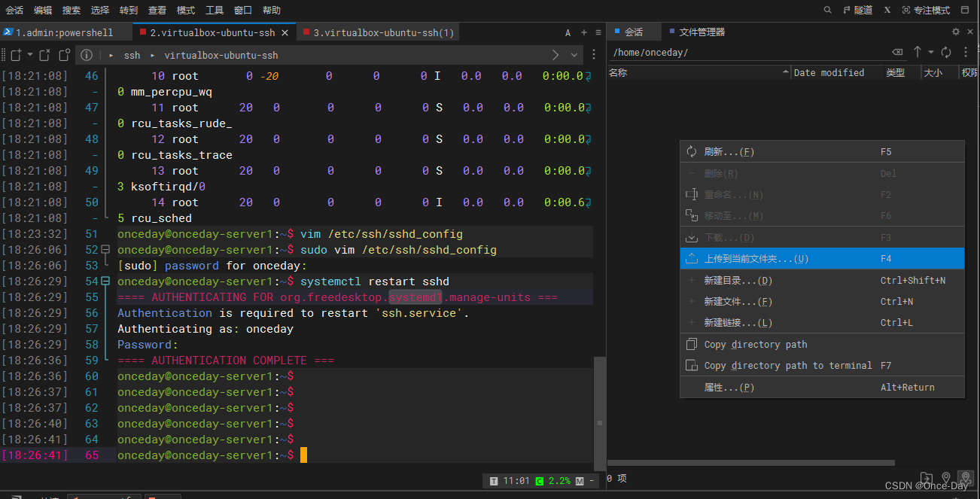Collapse fold marker on line 54
The width and height of the screenshot is (980, 499).
coord(106,281)
